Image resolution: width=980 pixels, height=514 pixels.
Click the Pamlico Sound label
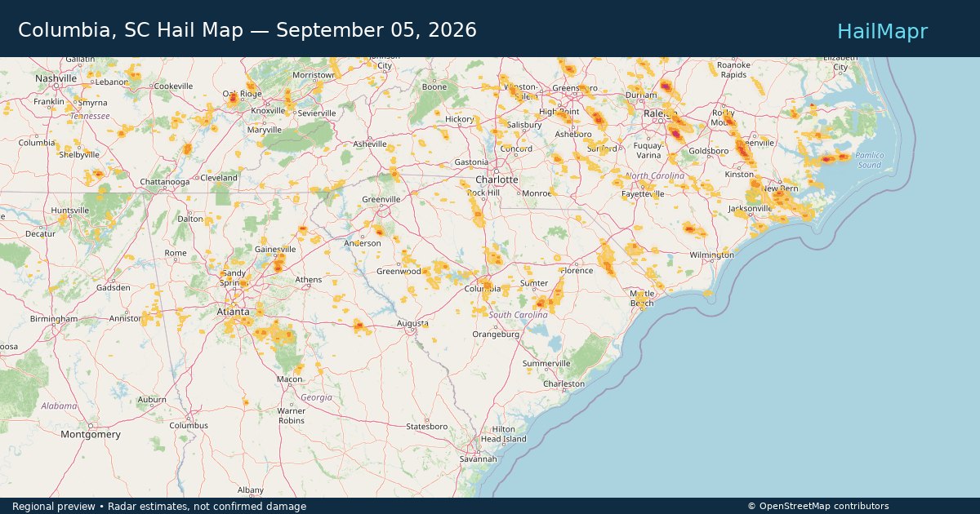(x=869, y=160)
